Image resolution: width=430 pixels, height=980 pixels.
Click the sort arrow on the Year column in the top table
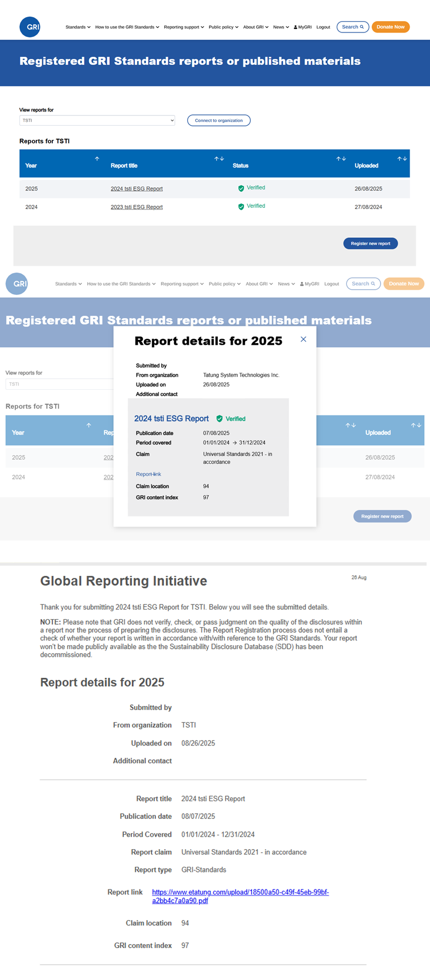[97, 159]
